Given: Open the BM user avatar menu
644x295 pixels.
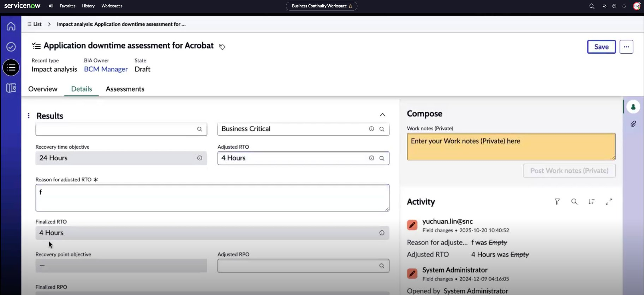Looking at the screenshot, I should click(x=637, y=6).
